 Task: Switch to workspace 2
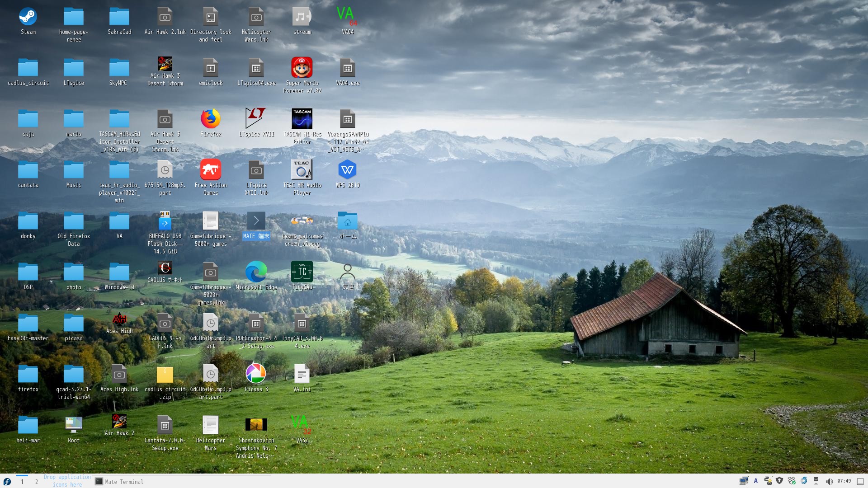click(37, 482)
